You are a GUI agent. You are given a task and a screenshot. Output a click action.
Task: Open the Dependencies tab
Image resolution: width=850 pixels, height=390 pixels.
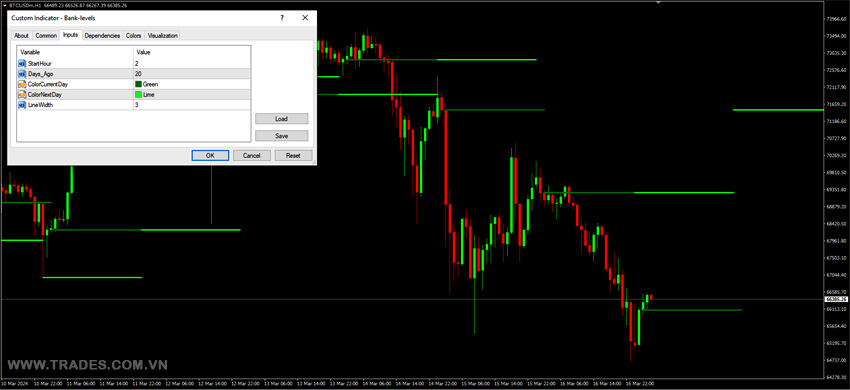pos(102,36)
